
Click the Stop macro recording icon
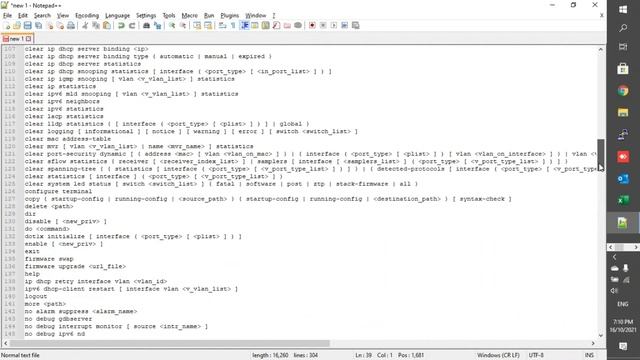coord(323,25)
